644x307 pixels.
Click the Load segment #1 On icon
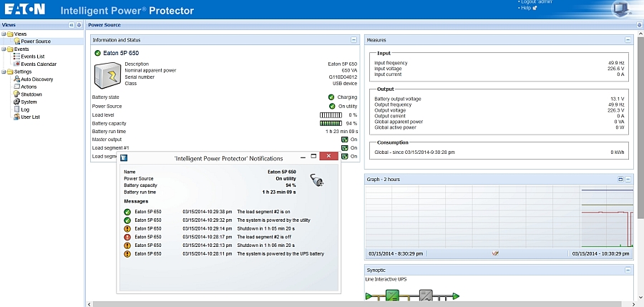point(345,148)
